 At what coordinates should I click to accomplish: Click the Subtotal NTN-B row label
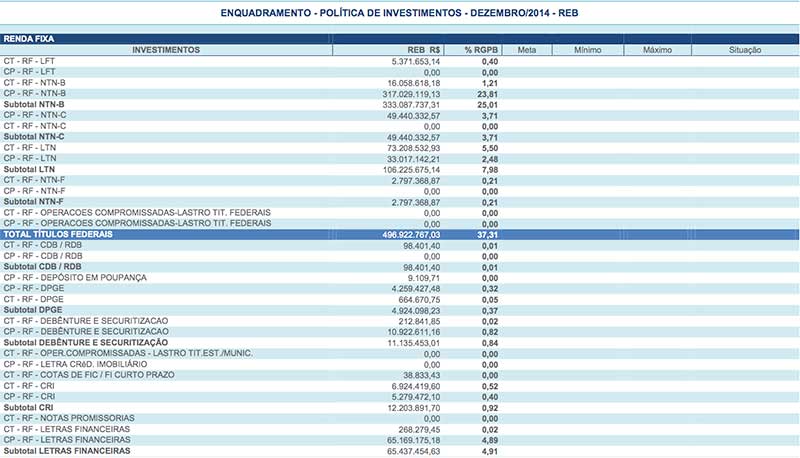tap(34, 104)
